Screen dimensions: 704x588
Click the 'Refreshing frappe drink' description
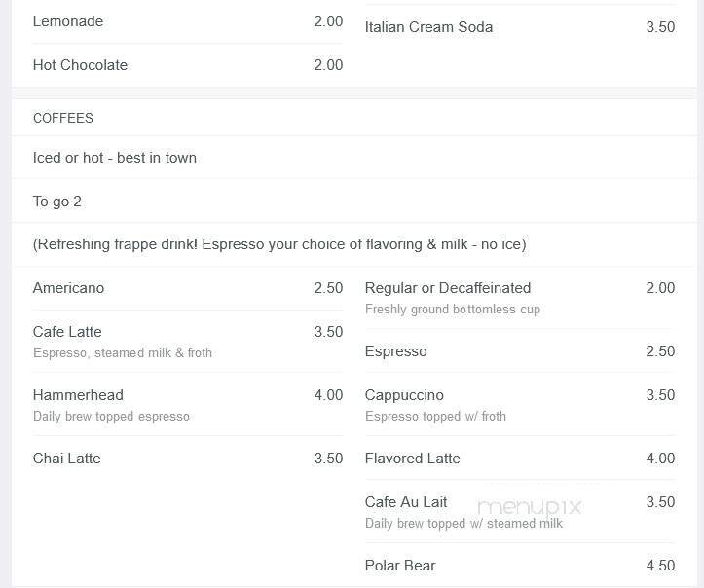coord(279,244)
